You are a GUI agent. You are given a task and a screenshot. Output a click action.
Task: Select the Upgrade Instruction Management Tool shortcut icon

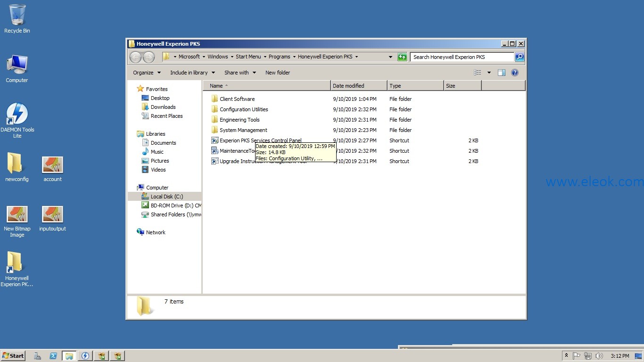[x=215, y=161]
